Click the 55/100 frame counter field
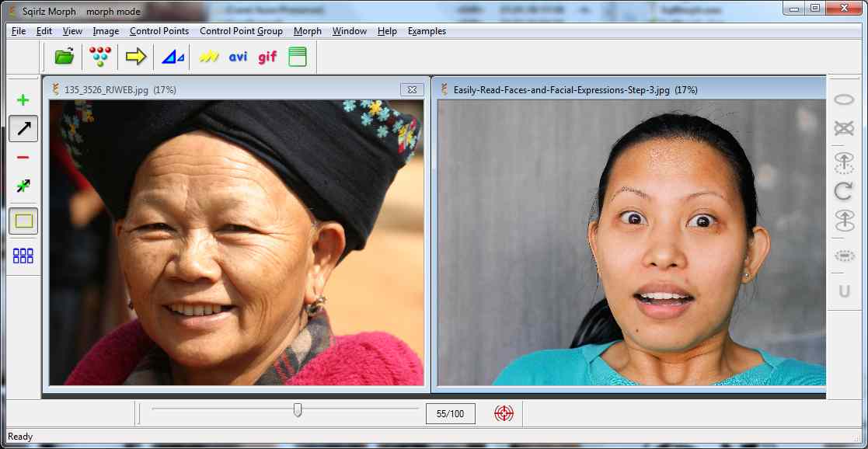The height and width of the screenshot is (449, 868). (451, 413)
